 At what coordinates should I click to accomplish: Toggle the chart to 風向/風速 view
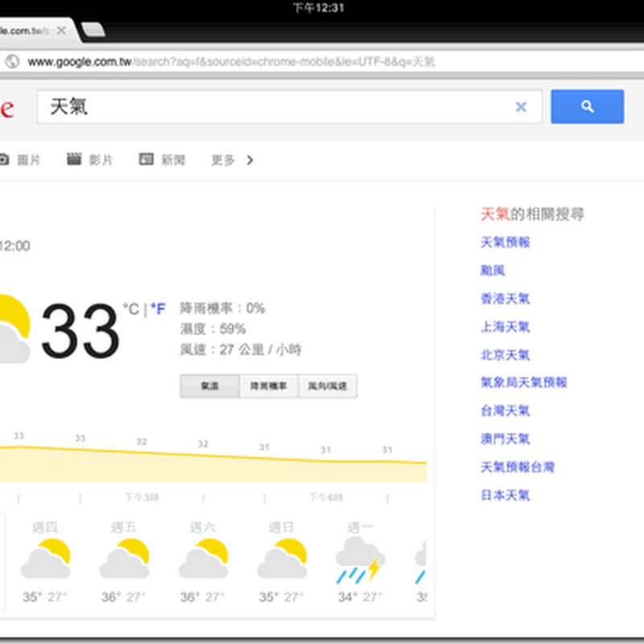328,386
